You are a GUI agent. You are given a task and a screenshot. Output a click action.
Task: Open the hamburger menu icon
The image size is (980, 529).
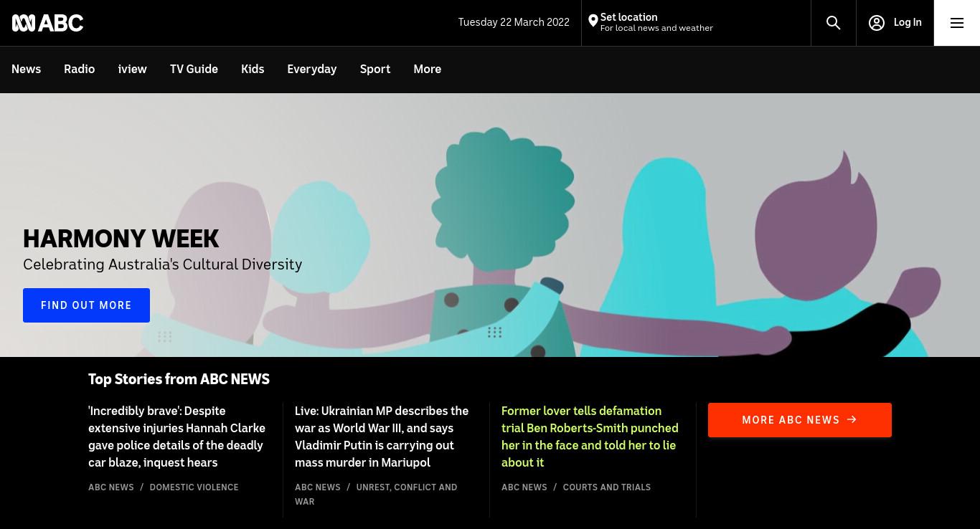(956, 23)
